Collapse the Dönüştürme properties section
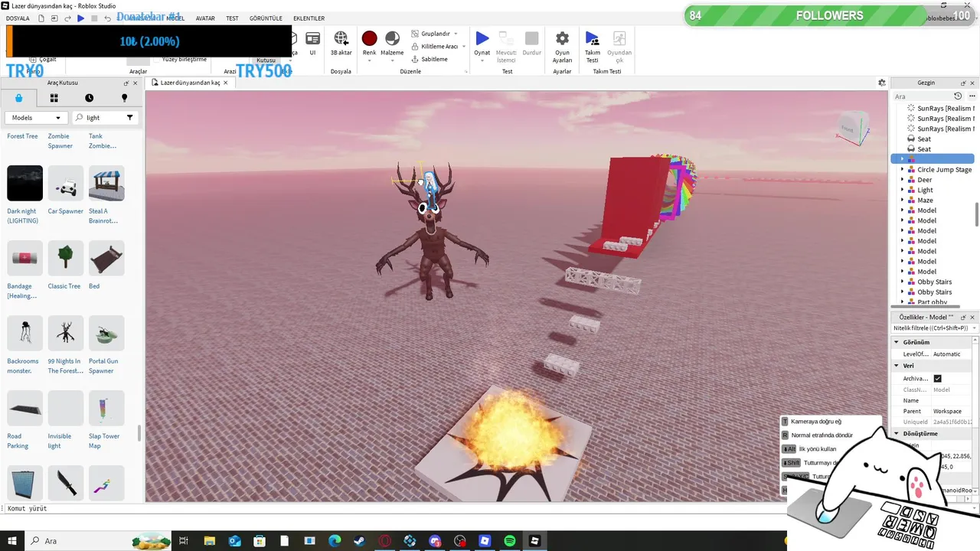This screenshot has width=980, height=551. click(x=897, y=434)
